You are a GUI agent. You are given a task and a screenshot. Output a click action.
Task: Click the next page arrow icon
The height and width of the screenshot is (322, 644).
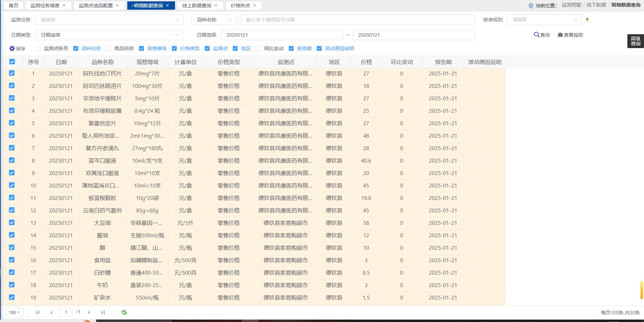click(89, 312)
